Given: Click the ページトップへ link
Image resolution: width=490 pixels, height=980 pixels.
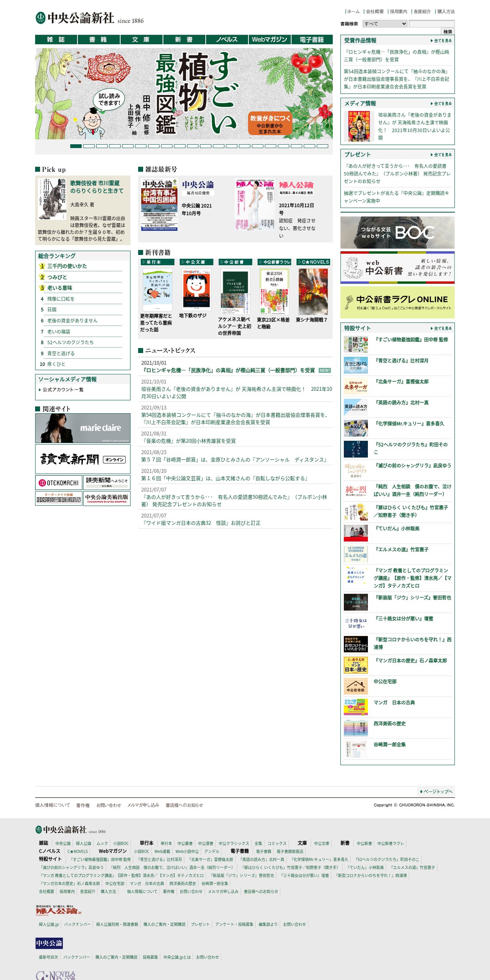Looking at the screenshot, I should [x=436, y=791].
